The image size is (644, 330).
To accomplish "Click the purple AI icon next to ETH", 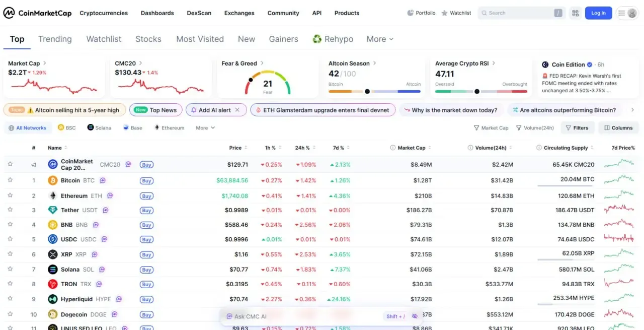I will (110, 195).
